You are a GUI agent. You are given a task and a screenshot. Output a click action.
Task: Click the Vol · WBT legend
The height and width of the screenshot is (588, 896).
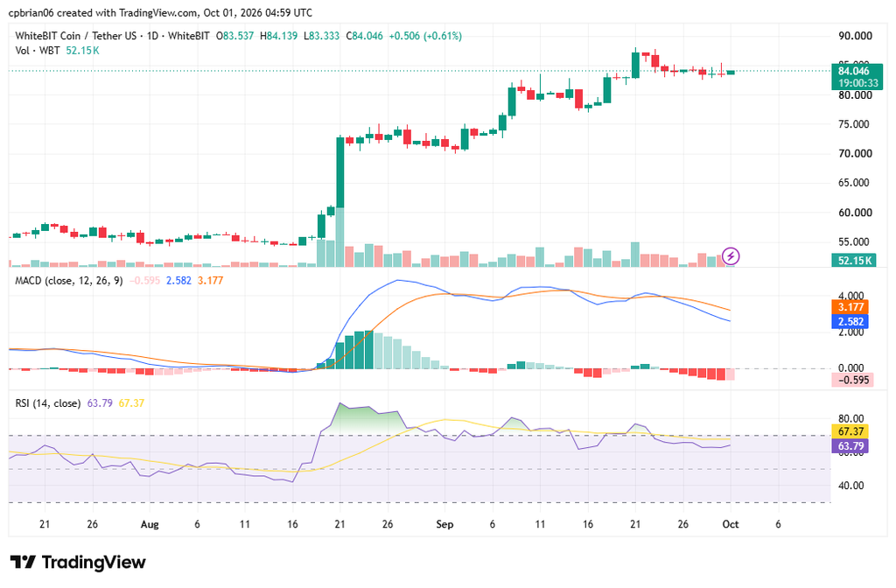37,51
